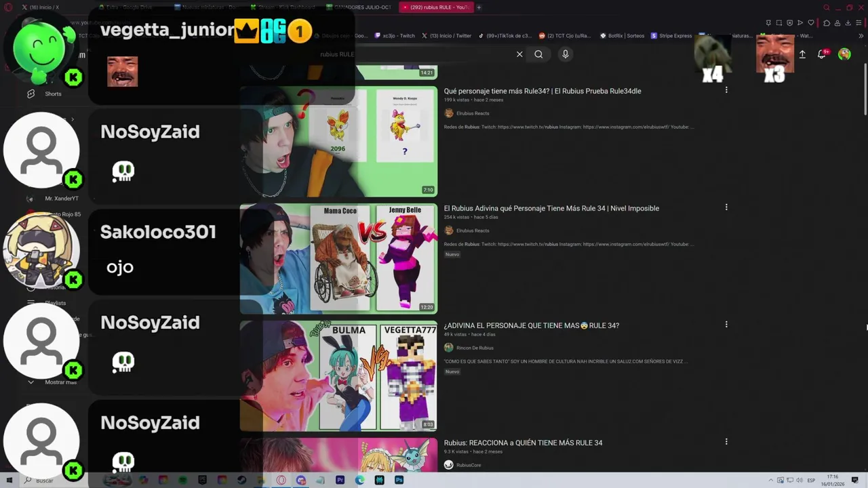The height and width of the screenshot is (488, 868).
Task: Show hidden system tray icons chevron
Action: [771, 481]
